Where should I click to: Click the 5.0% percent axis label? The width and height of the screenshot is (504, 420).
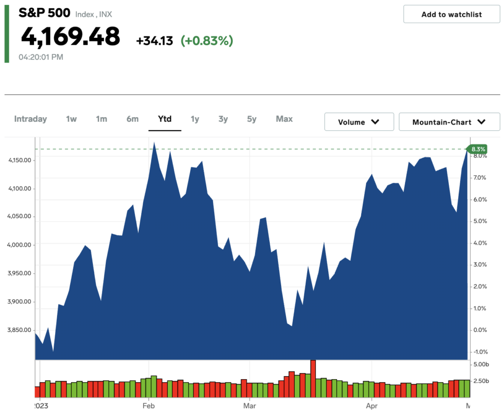pyautogui.click(x=480, y=221)
